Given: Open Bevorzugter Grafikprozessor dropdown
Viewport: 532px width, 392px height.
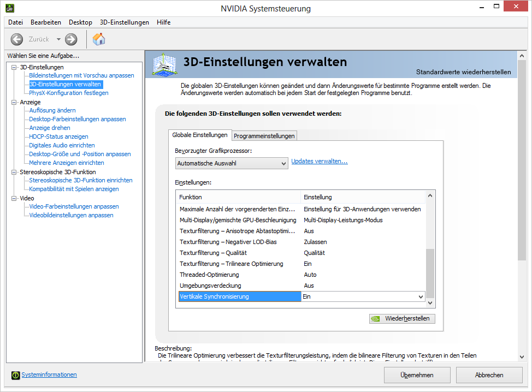Looking at the screenshot, I should [x=232, y=163].
